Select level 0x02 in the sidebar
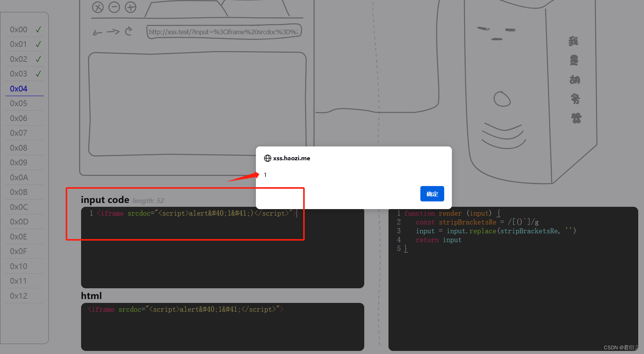 point(18,59)
